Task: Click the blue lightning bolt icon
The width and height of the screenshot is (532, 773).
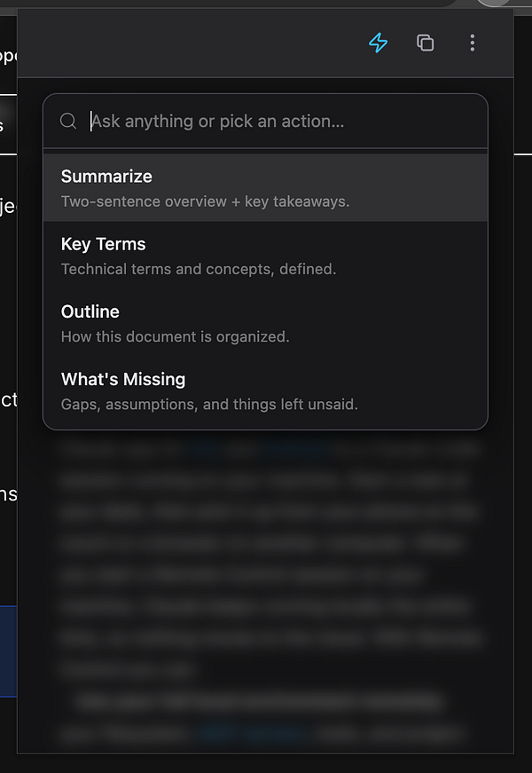Action: pyautogui.click(x=379, y=43)
